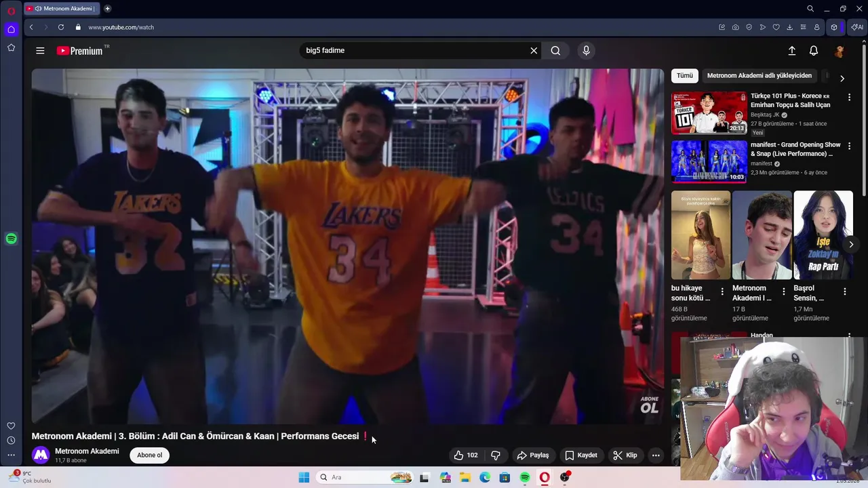Start voice search with microphone

pyautogui.click(x=587, y=51)
